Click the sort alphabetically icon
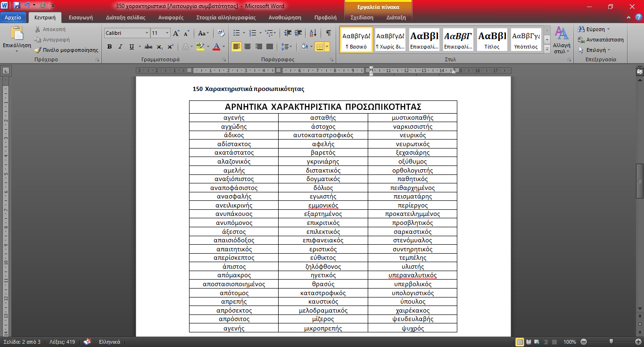This screenshot has height=347, width=644. click(x=313, y=33)
